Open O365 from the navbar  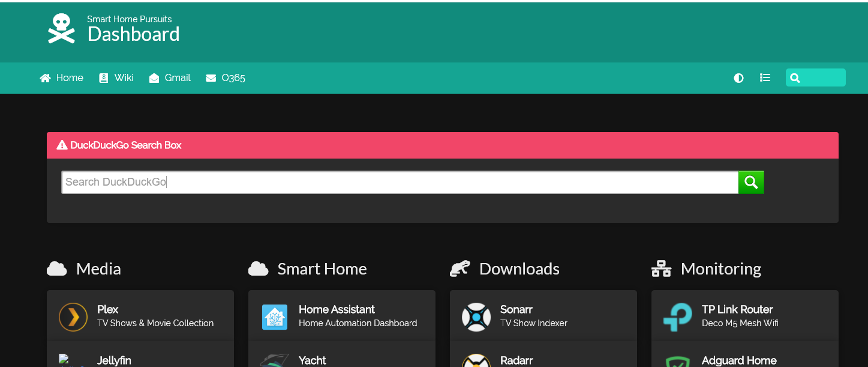(225, 77)
